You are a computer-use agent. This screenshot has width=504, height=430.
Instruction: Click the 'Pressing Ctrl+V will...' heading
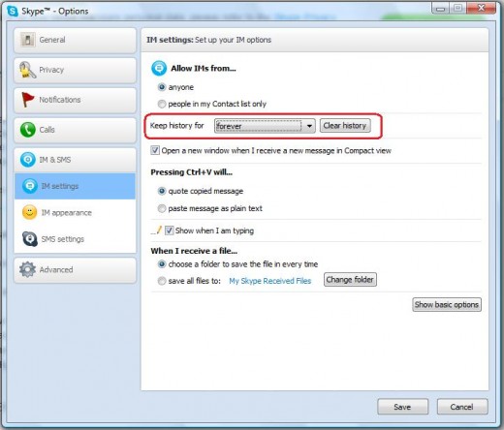192,172
